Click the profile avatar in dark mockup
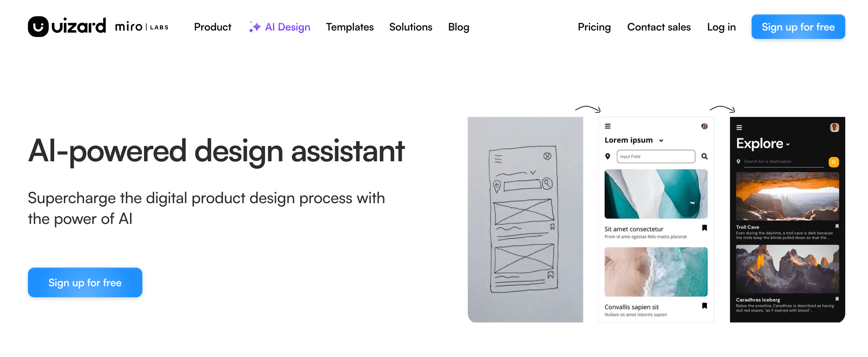The image size is (868, 357). 834,128
